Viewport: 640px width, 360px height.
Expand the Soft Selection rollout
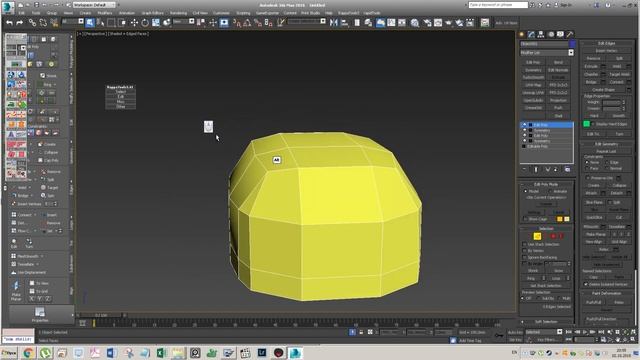(546, 322)
